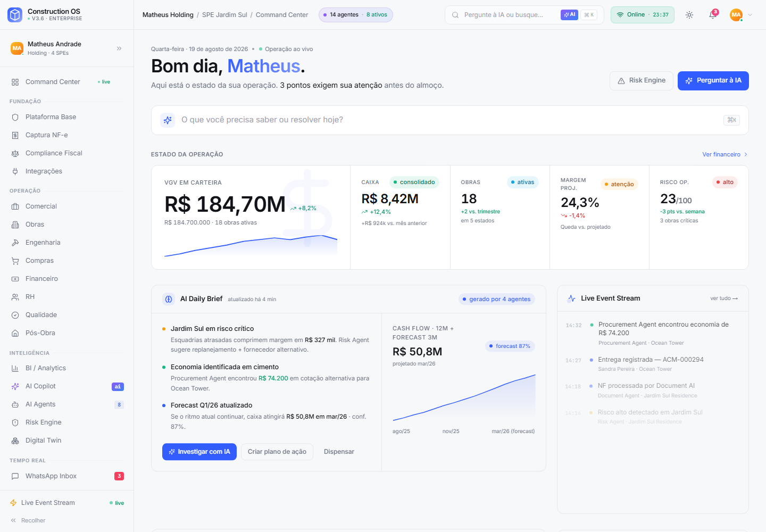Click Criar plano de ação button

click(277, 452)
